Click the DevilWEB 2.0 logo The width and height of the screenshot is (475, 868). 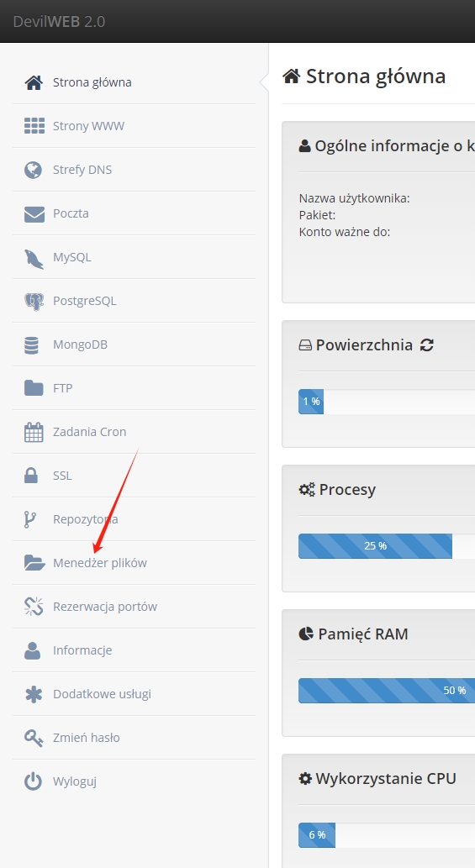tap(59, 22)
